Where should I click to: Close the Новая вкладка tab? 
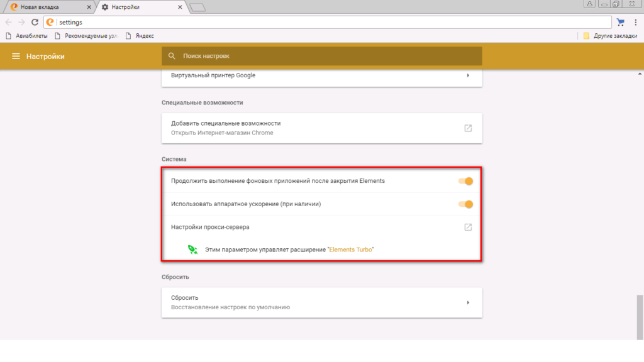tap(89, 7)
